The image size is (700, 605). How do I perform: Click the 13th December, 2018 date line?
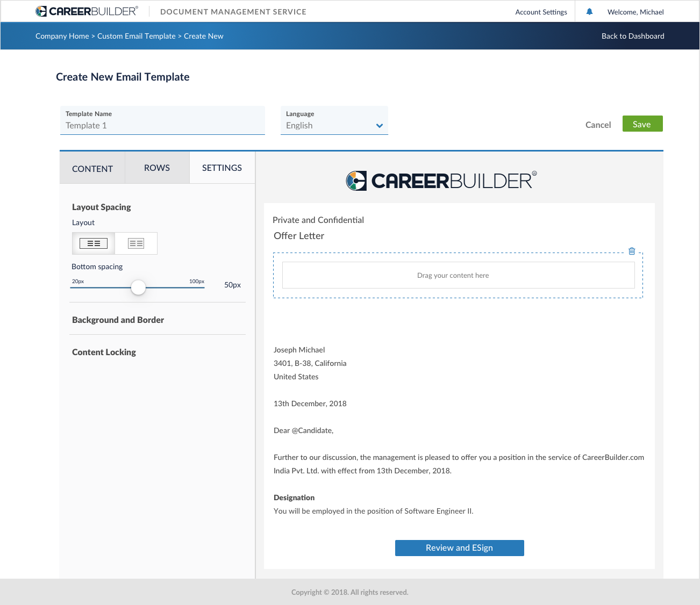tap(310, 404)
